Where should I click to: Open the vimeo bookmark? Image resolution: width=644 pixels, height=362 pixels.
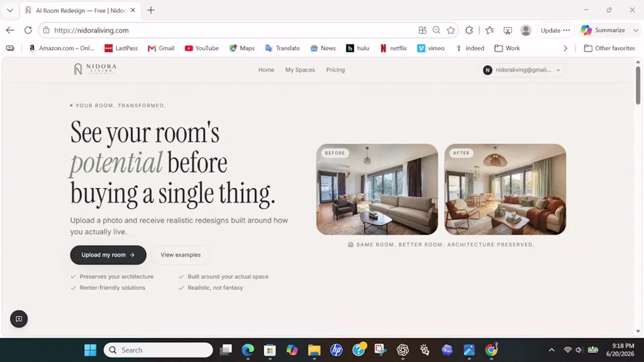[x=431, y=48]
